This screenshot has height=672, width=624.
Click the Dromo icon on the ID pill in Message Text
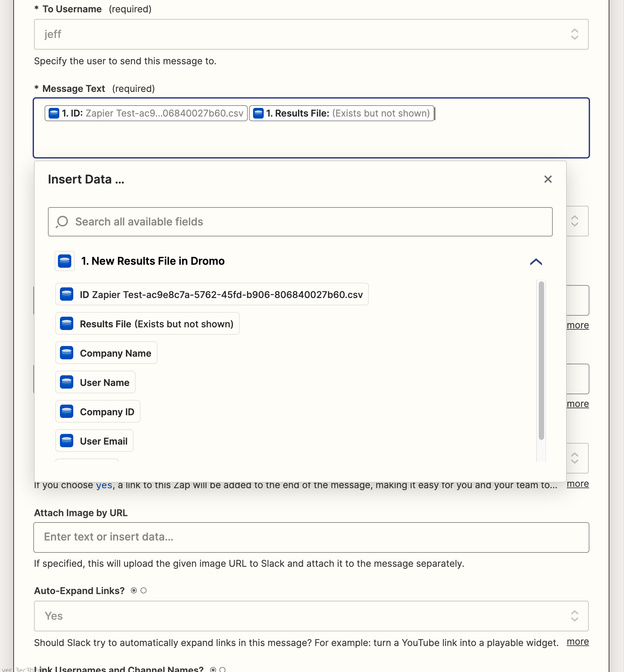point(54,113)
